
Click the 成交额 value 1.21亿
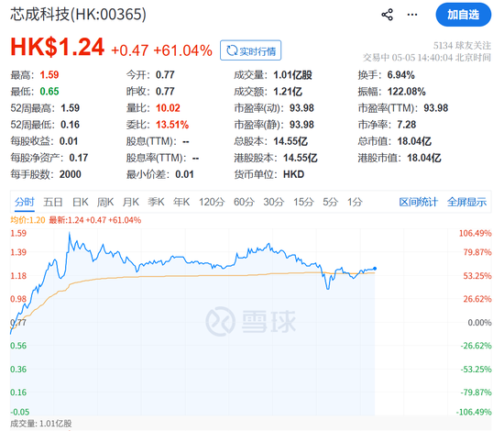[x=288, y=92]
